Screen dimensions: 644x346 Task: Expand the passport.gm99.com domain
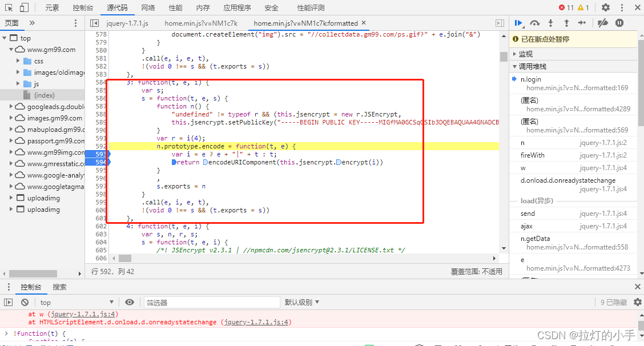click(11, 141)
